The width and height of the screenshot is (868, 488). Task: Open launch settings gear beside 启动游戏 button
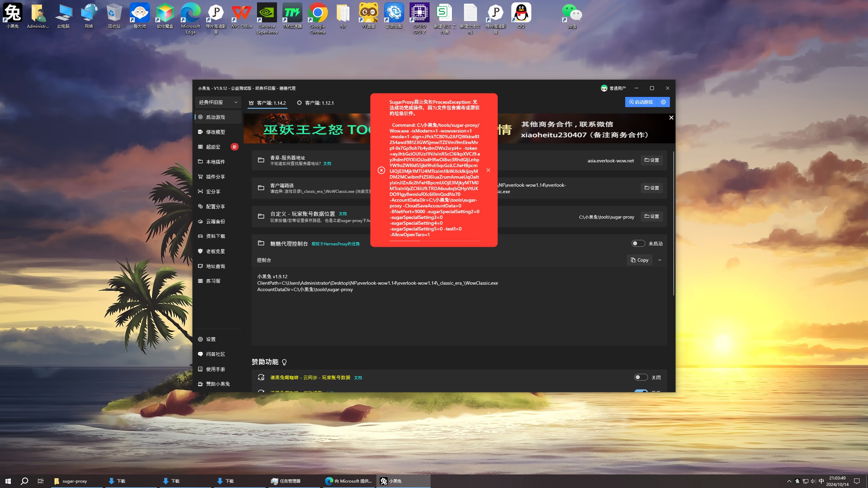click(664, 102)
